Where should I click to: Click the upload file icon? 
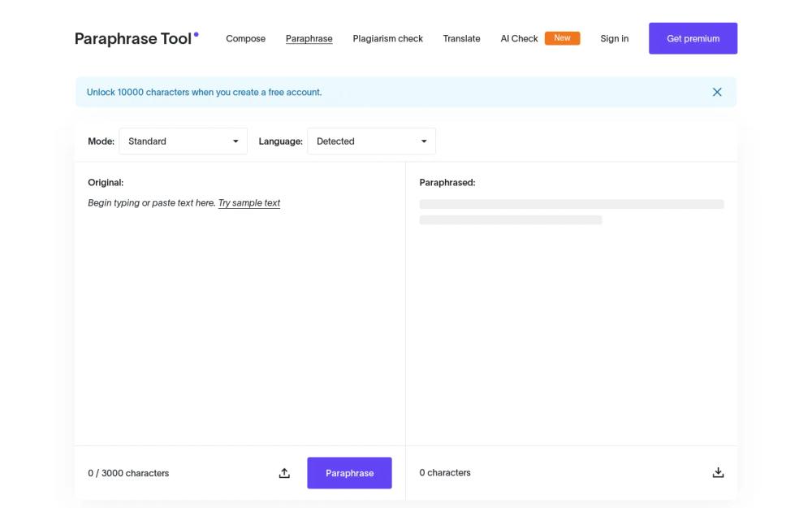284,473
